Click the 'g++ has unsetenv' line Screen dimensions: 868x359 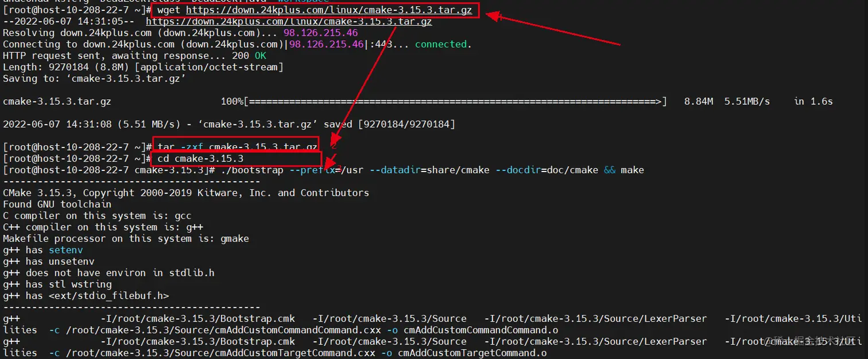pyautogui.click(x=49, y=262)
